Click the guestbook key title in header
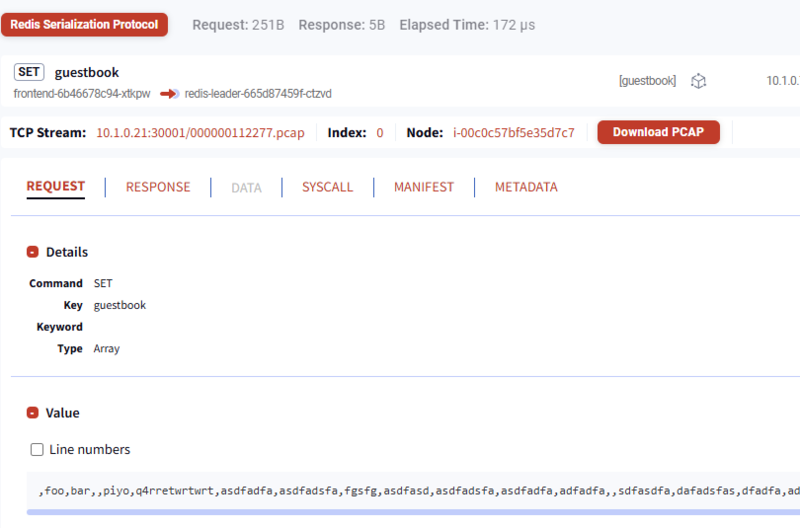Image resolution: width=800 pixels, height=528 pixels. pos(87,72)
